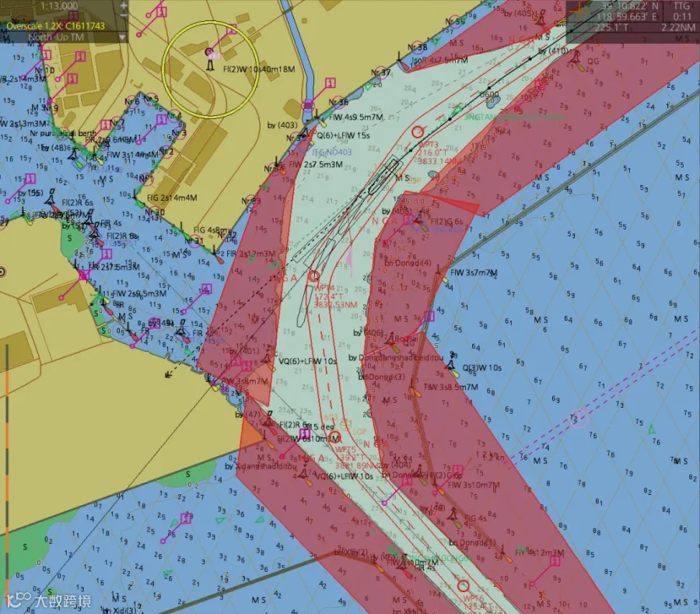Select waypoint WPT3 circle on route
Viewport: 700px width, 614px height.
[x=418, y=132]
